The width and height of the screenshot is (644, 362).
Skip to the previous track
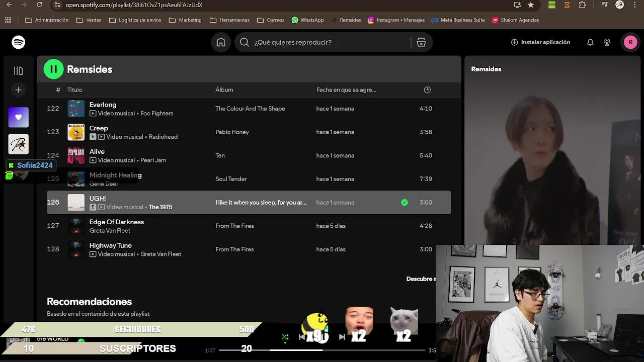(x=301, y=337)
